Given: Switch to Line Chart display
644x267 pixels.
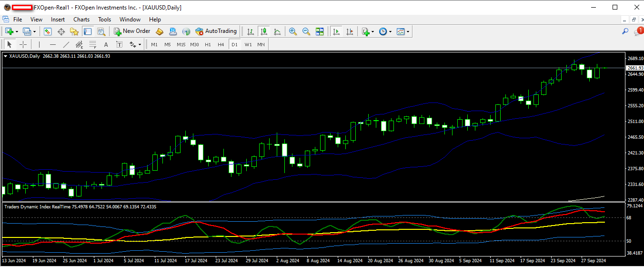Looking at the screenshot, I should click(x=277, y=31).
